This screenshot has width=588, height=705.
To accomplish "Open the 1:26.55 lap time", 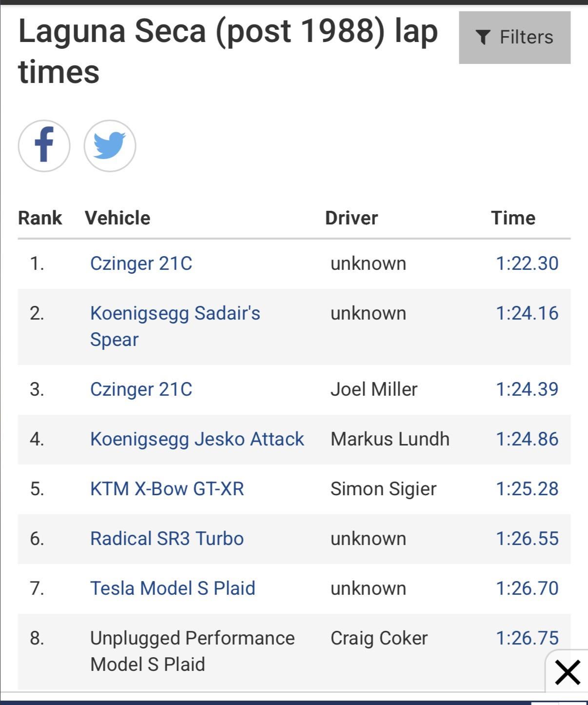I will [527, 539].
